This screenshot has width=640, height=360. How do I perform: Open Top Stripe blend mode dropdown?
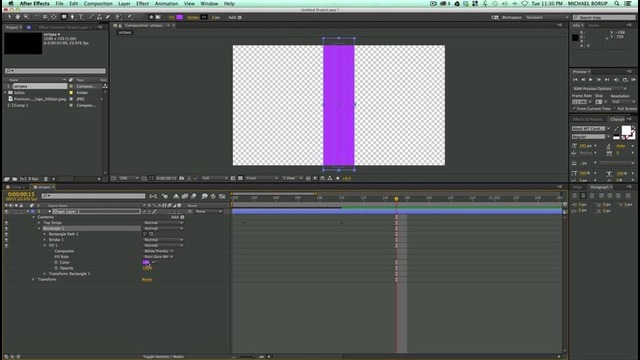coord(163,223)
